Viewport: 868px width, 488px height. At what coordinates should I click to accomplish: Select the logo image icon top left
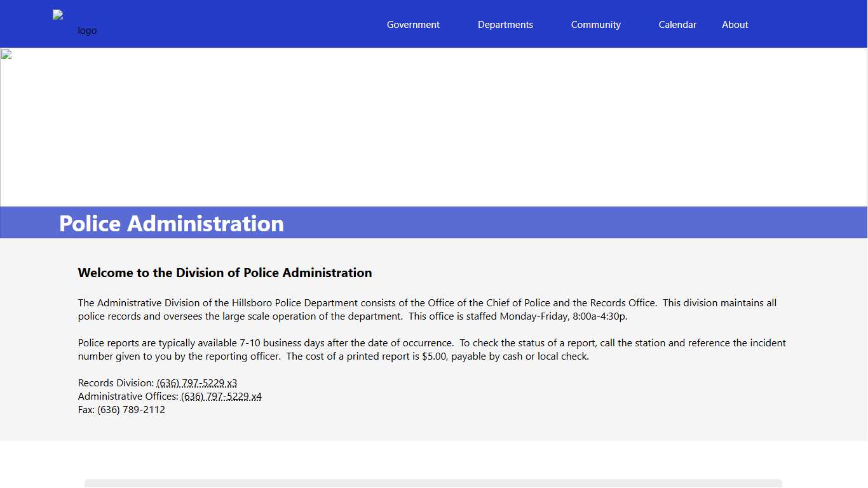click(x=57, y=13)
